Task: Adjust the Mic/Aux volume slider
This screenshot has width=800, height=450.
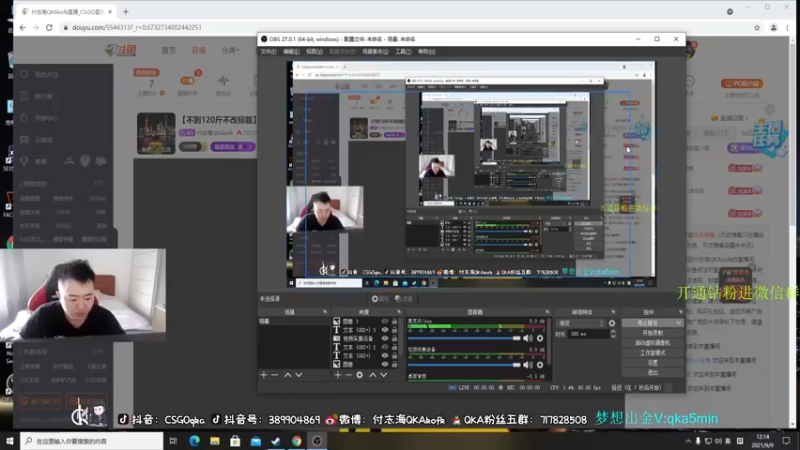Action: coord(464,338)
